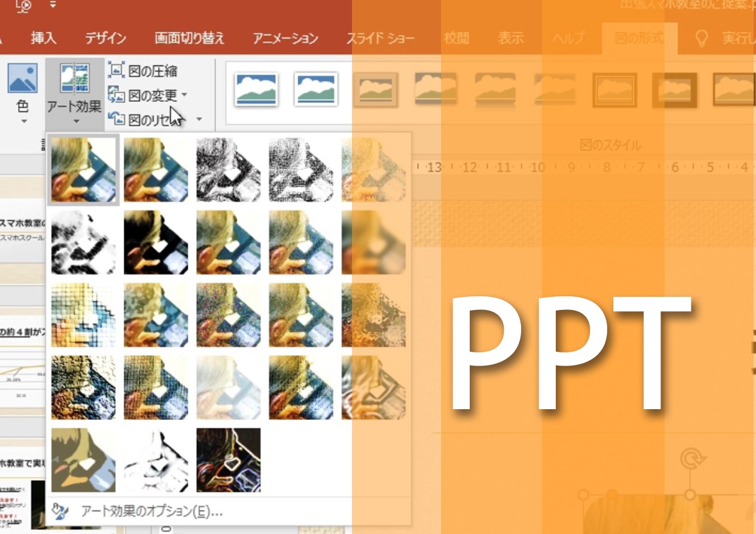This screenshot has width=756, height=534.
Task: Select the first (no effect) art effect thumbnail
Action: click(x=83, y=170)
